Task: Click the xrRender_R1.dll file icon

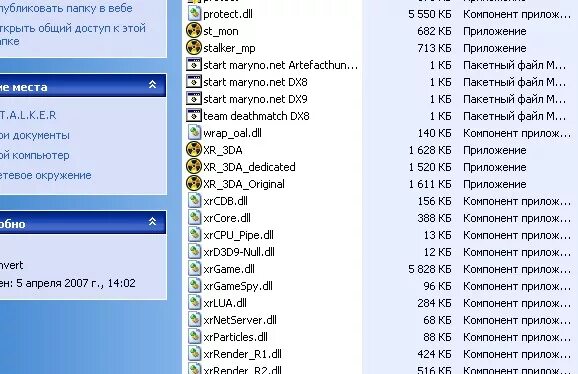Action: pos(194,353)
